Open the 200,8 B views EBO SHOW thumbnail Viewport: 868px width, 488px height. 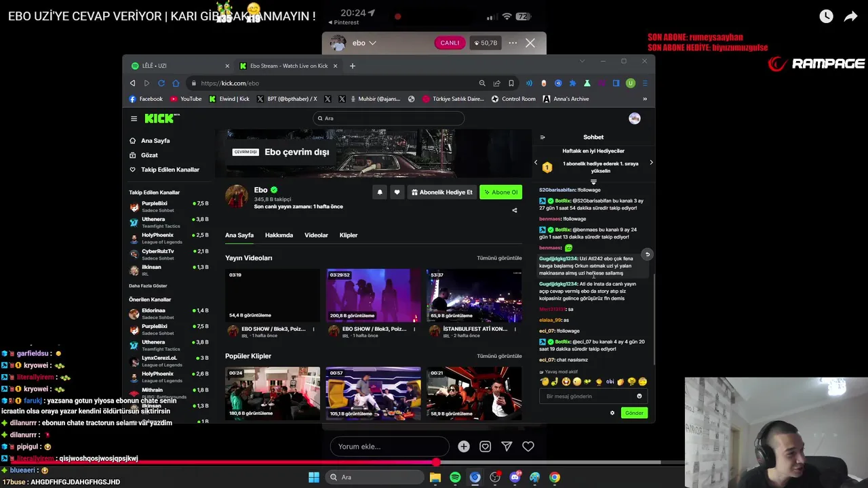(373, 295)
